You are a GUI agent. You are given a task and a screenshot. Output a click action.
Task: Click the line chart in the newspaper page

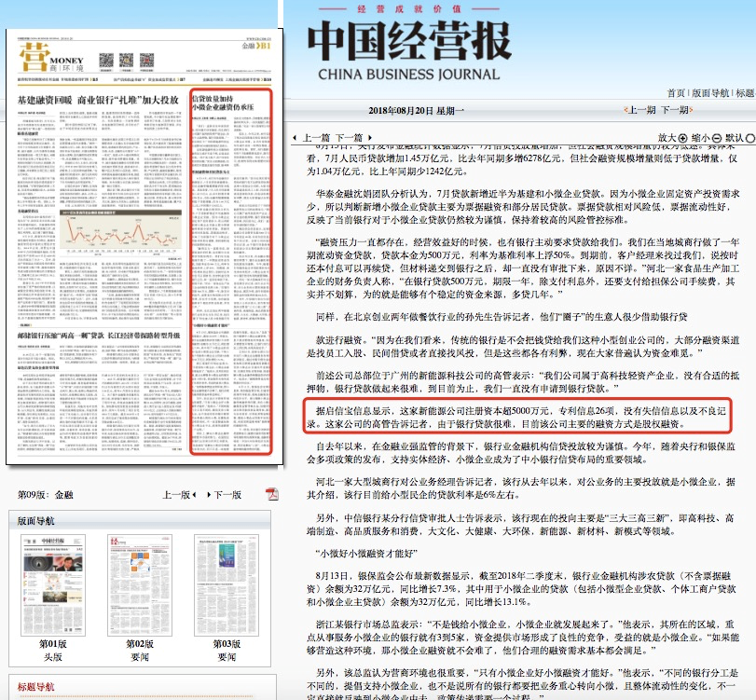pos(120,231)
